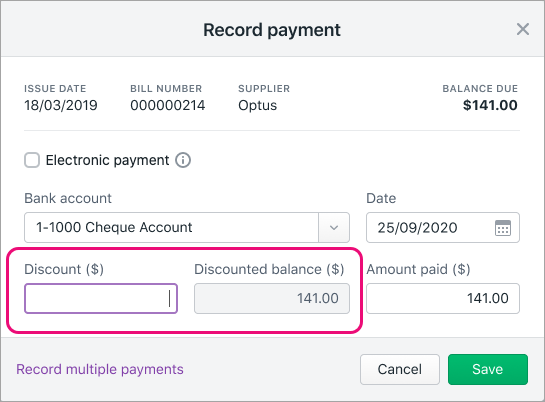Open the calendar date picker icon
The image size is (545, 402).
click(503, 228)
